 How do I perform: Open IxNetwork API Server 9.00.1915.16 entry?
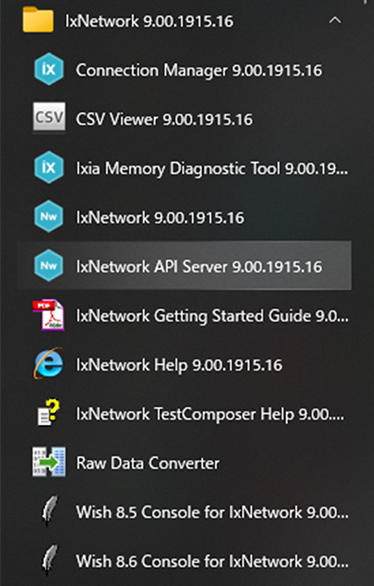(184, 266)
